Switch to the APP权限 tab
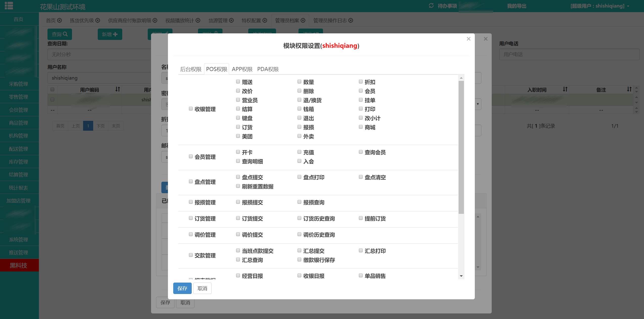The image size is (644, 319). [242, 69]
